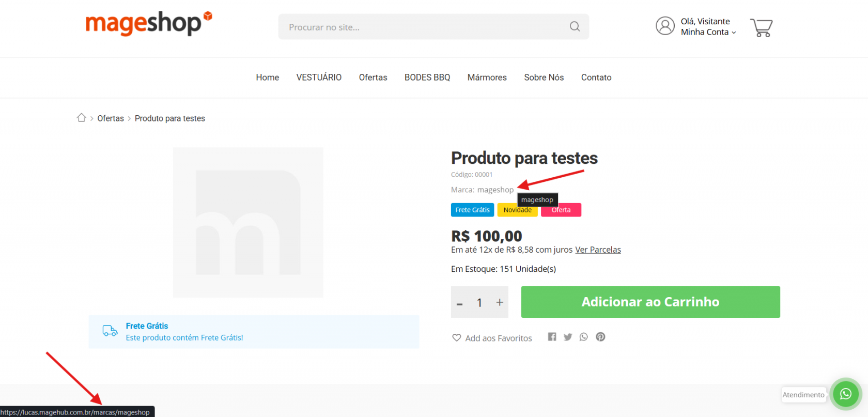Click the blue Frete Grátis badge

(472, 210)
